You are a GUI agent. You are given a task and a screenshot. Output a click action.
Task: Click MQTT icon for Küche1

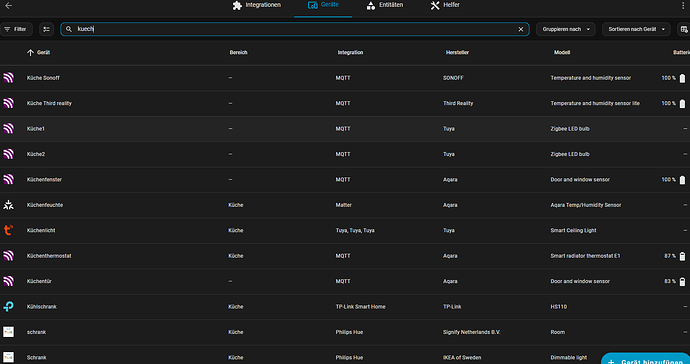[x=8, y=129]
